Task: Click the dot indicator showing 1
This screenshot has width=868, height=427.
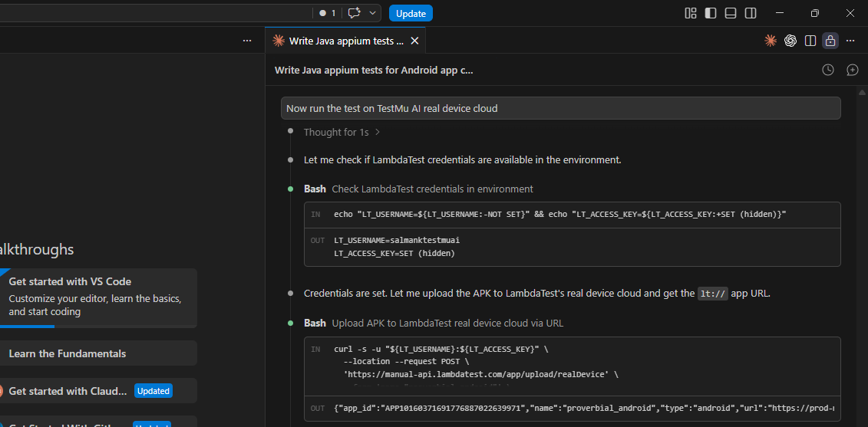Action: (327, 13)
